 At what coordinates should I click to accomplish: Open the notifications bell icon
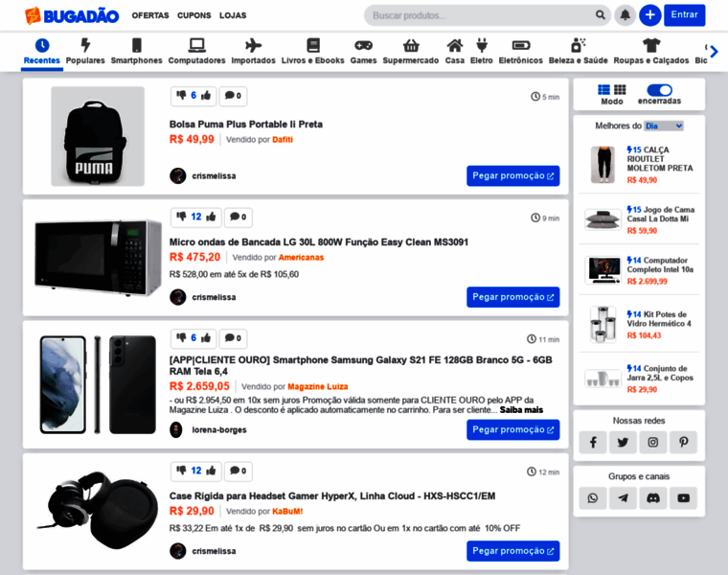pos(625,15)
